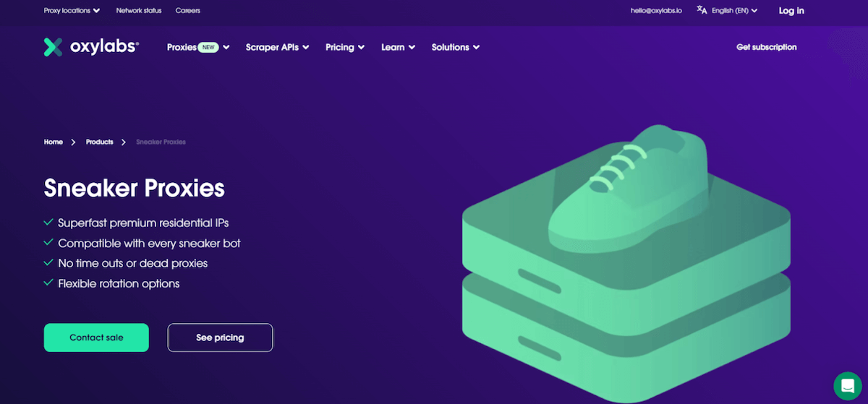Viewport: 868px width, 404px height.
Task: Go to the Home breadcrumb
Action: click(x=54, y=142)
